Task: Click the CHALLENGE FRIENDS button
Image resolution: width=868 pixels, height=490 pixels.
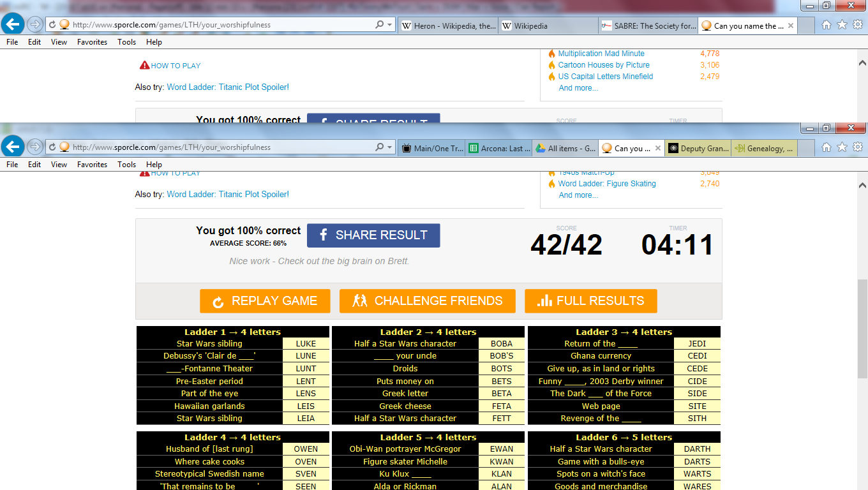Action: pos(427,301)
